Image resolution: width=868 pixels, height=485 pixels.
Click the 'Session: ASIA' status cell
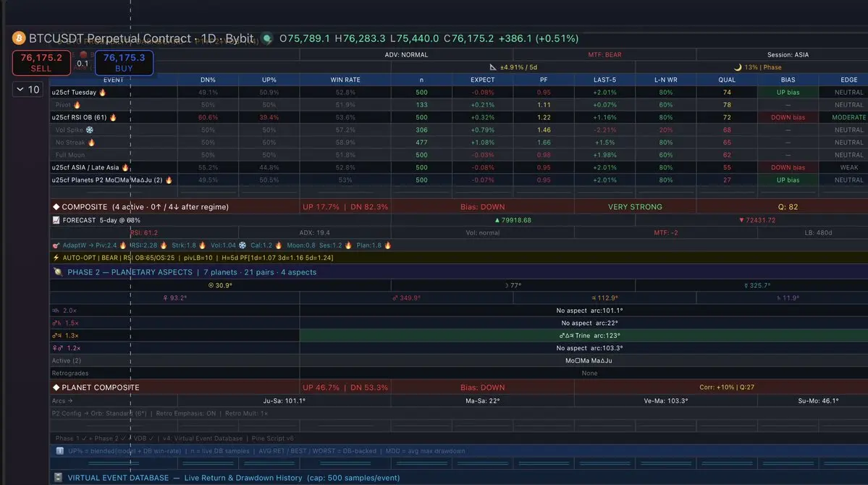point(788,55)
